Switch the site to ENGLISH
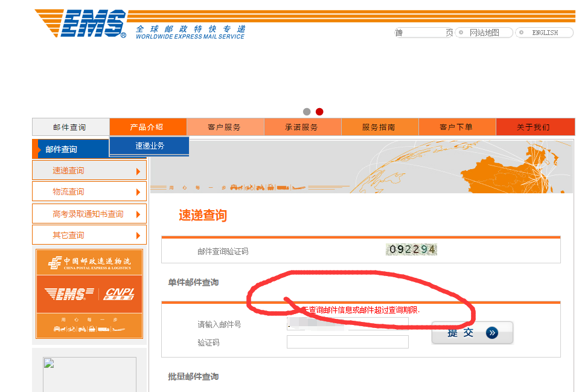The height and width of the screenshot is (392, 576). pos(545,33)
